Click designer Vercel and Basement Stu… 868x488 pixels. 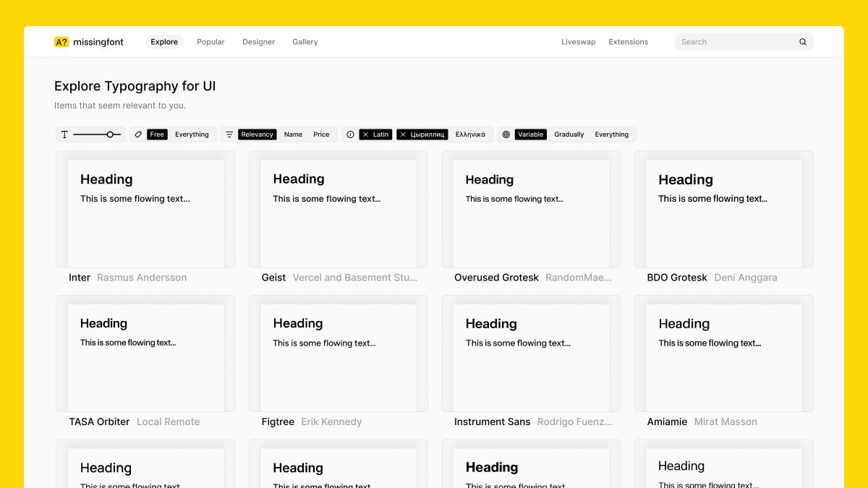coord(355,278)
